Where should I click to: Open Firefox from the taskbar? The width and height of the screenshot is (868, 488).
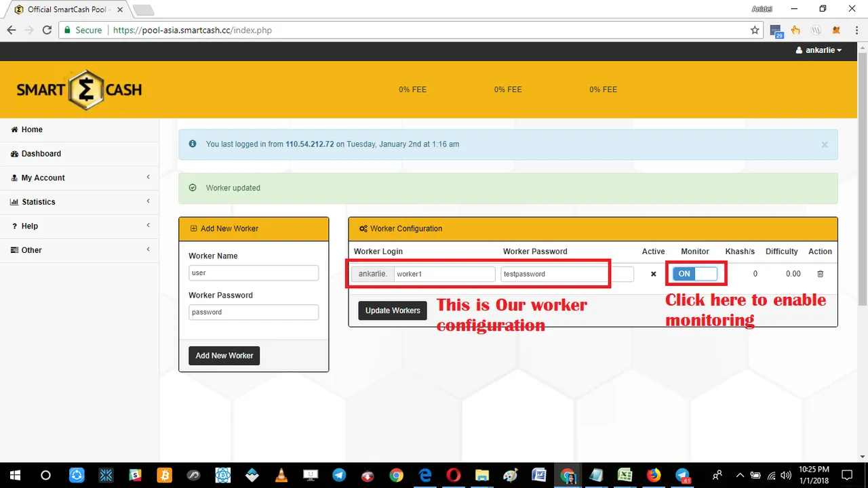coord(654,475)
